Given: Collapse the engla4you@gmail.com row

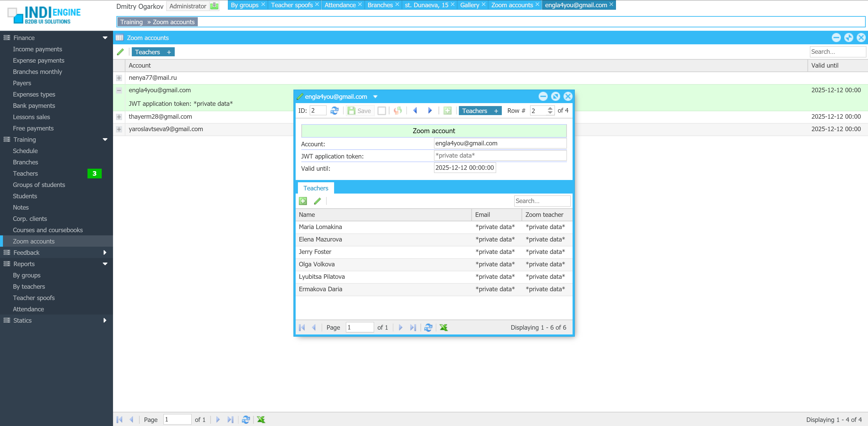Looking at the screenshot, I should coord(119,90).
